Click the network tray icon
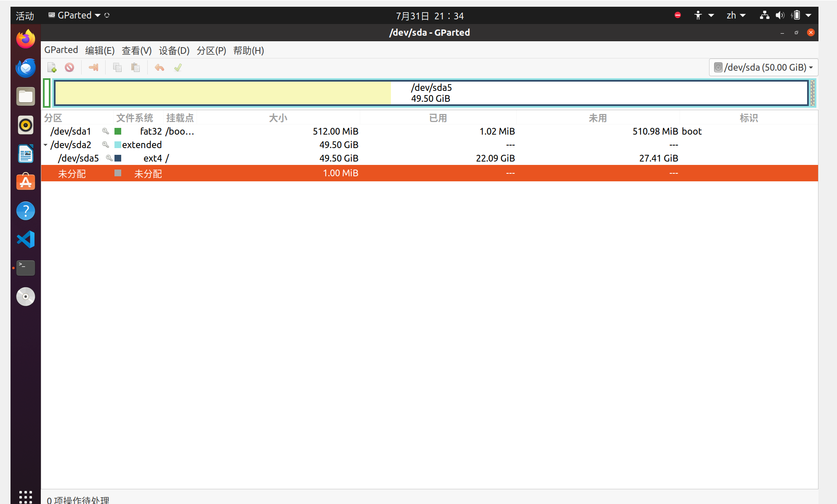The image size is (837, 504). coord(765,15)
